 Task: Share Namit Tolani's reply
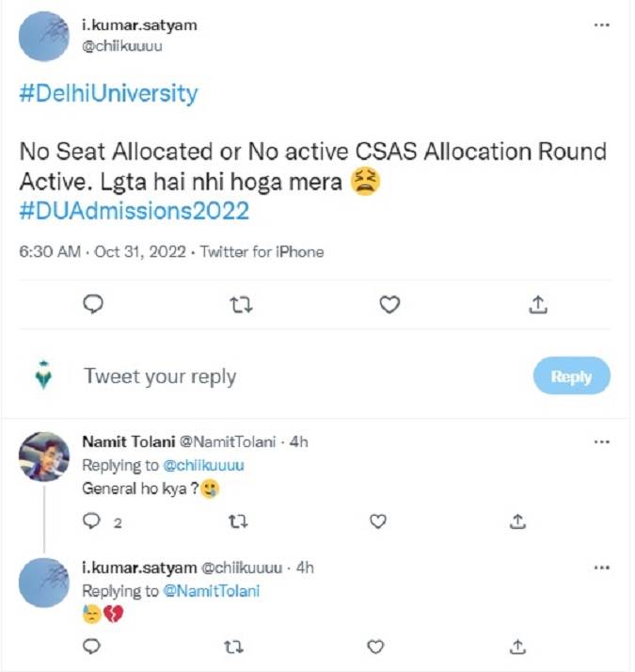coord(517,521)
